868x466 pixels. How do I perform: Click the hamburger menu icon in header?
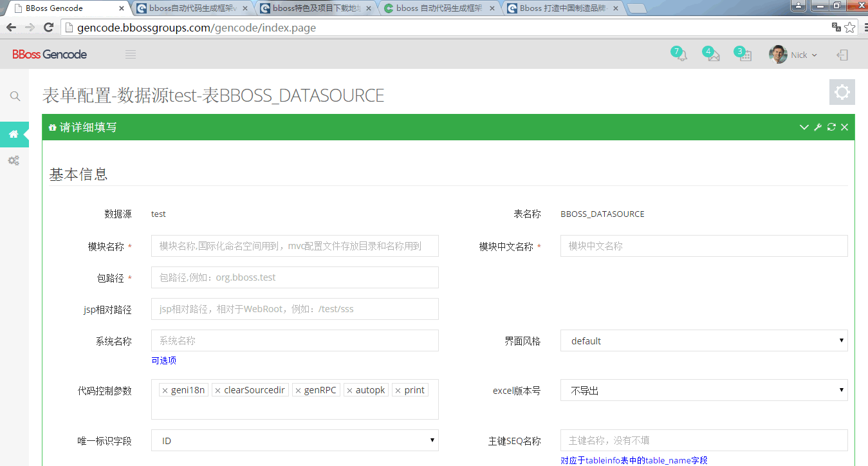pyautogui.click(x=131, y=55)
